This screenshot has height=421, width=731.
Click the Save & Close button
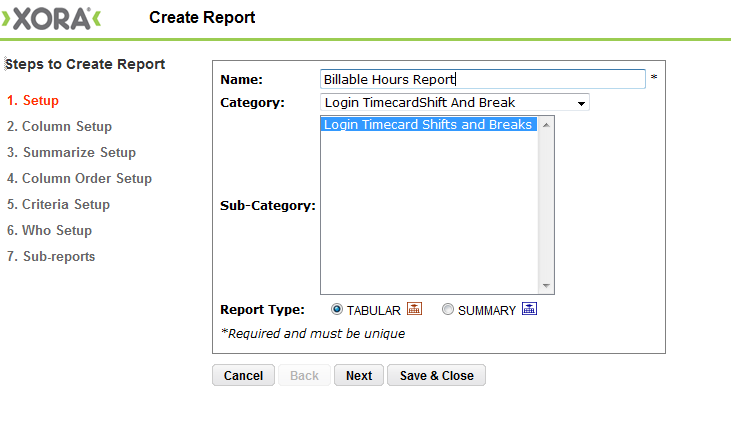coord(436,375)
